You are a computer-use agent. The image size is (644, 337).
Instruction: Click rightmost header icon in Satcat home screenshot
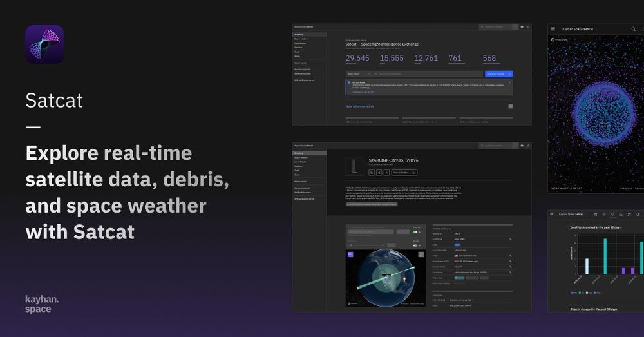coord(528,26)
